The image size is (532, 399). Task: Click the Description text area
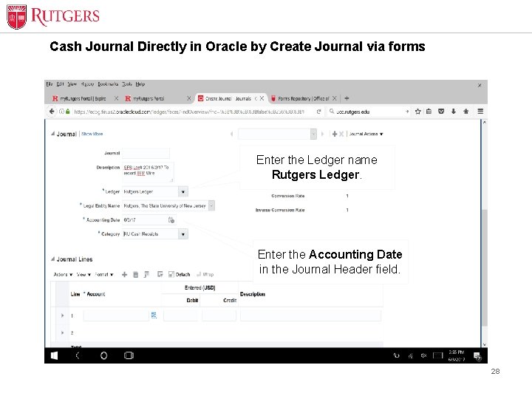(x=149, y=172)
